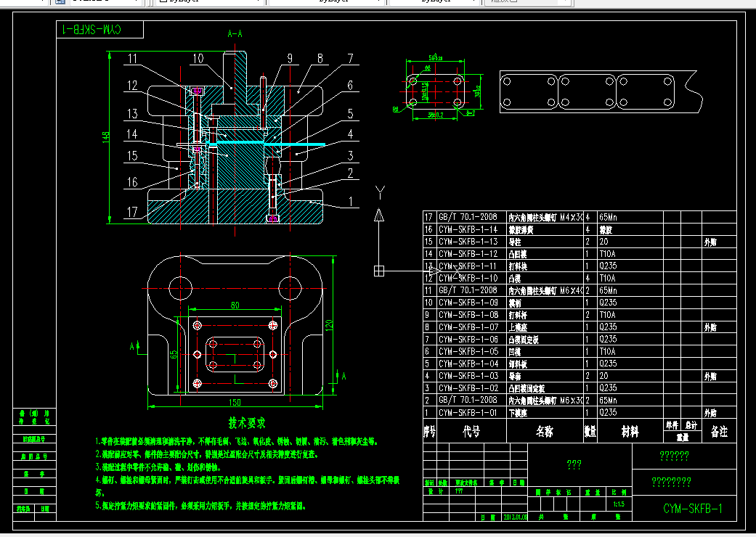Select balloon number 8 in the section view

tap(320, 59)
